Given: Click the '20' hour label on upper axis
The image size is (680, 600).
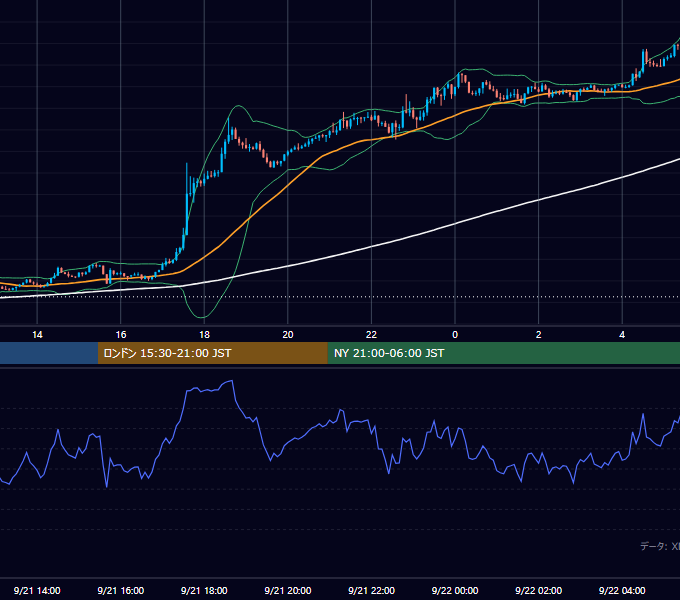Looking at the screenshot, I should click(288, 335).
